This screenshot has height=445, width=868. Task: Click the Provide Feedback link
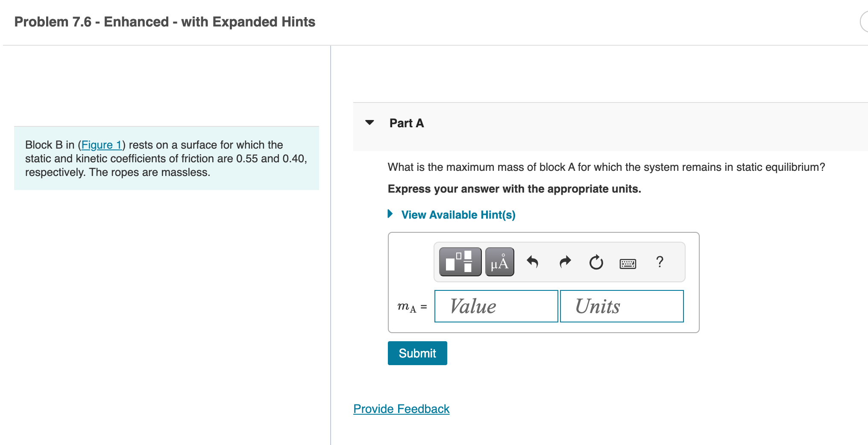(401, 409)
